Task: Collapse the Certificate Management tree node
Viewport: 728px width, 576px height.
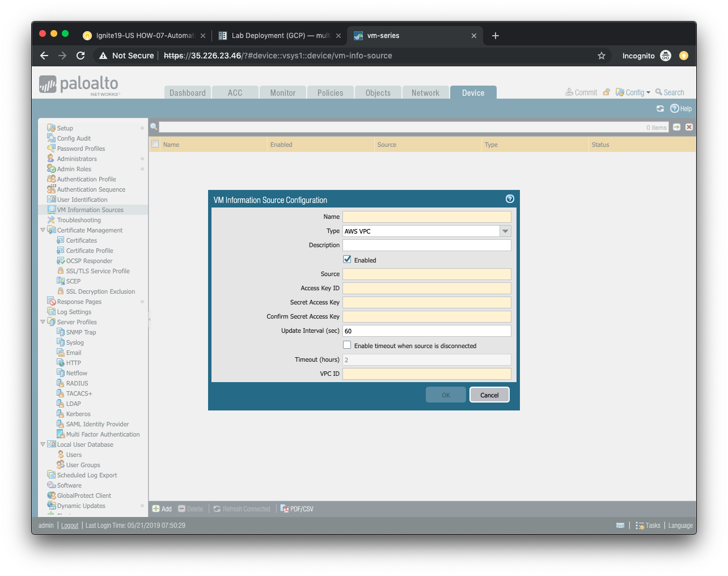Action: pyautogui.click(x=43, y=230)
